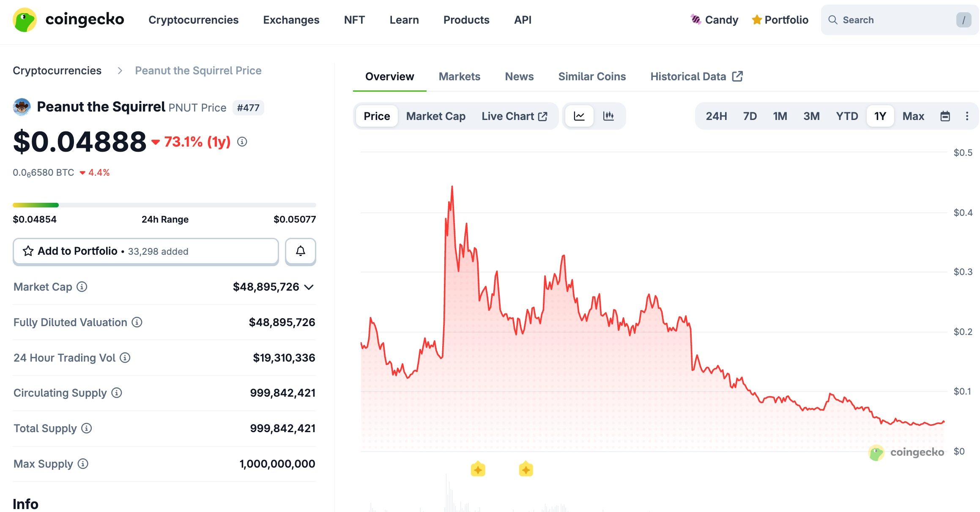
Task: Open the chart options three-dot menu
Action: (967, 116)
